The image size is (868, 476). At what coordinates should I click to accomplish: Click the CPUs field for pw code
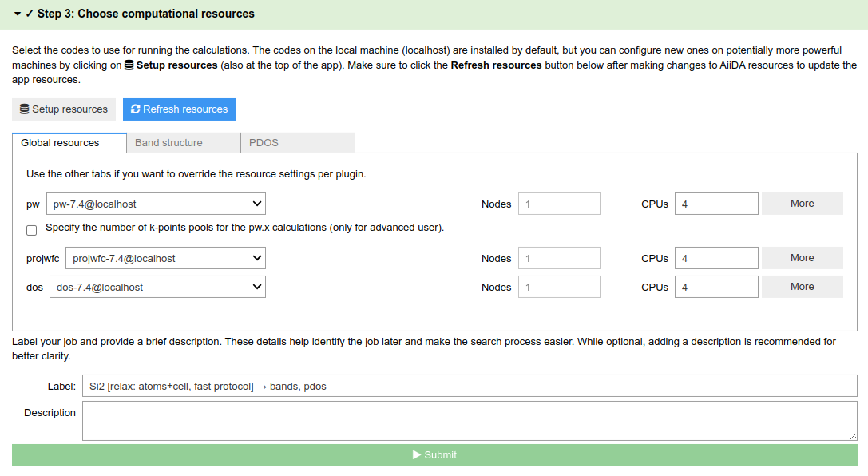[716, 204]
